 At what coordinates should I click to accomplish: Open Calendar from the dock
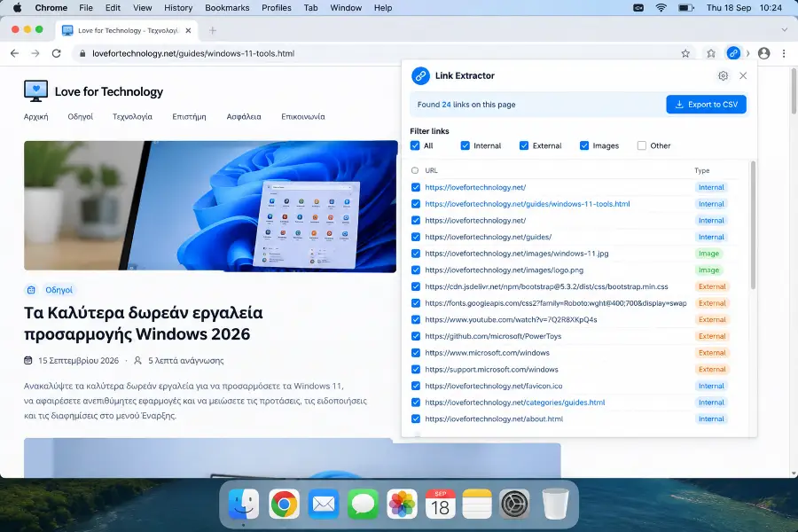tap(440, 504)
